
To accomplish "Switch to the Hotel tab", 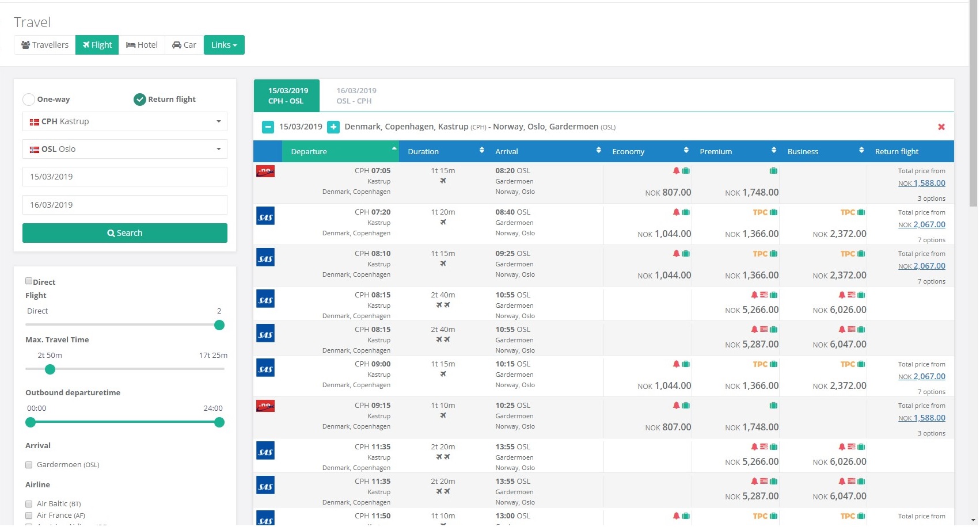I will 142,45.
